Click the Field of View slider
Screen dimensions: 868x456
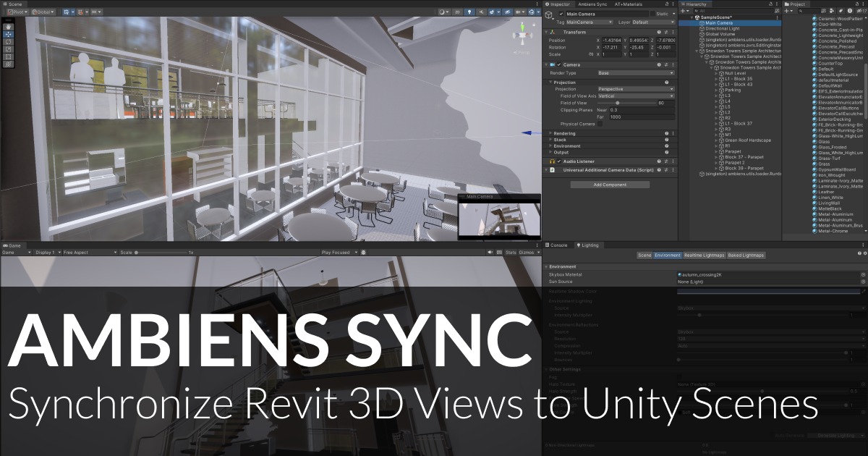pyautogui.click(x=618, y=103)
